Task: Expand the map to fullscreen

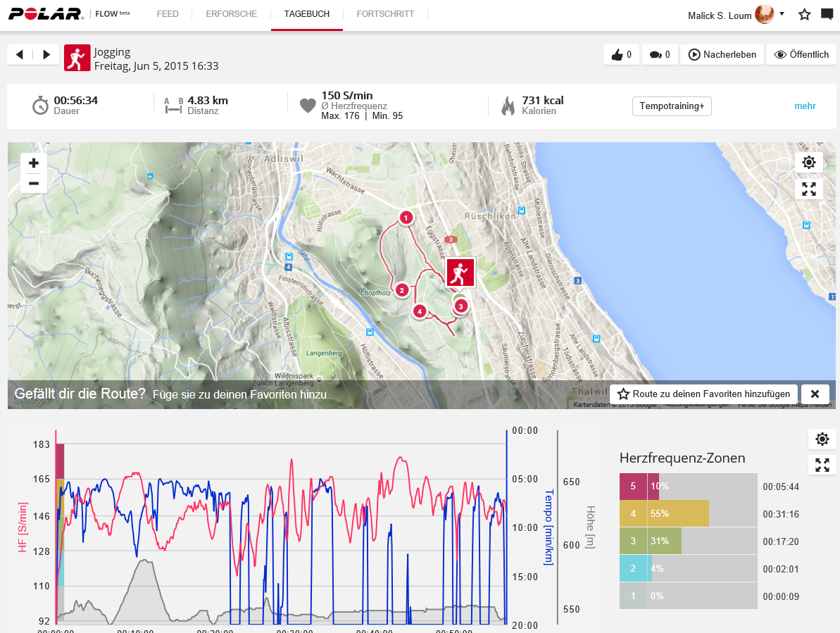Action: coord(808,189)
